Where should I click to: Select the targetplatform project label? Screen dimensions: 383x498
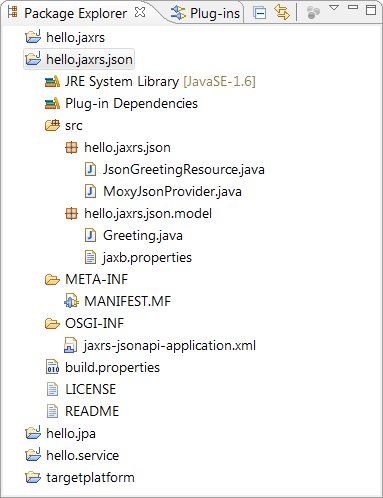[x=90, y=478]
